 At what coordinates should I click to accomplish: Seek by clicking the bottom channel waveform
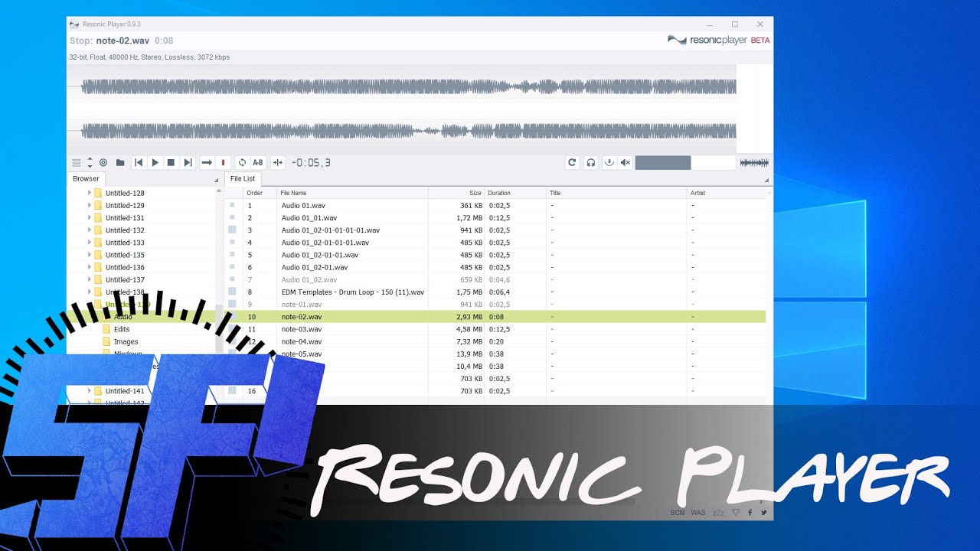[x=409, y=131]
